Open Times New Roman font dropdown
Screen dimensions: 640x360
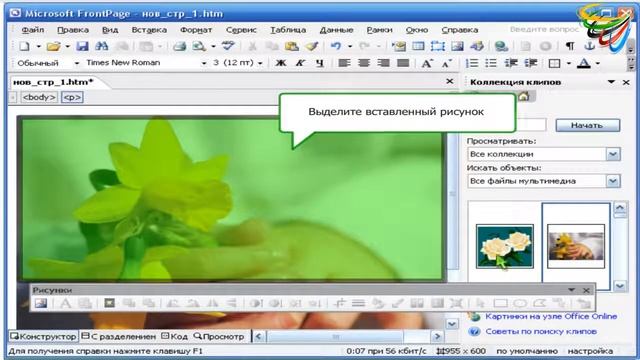[x=204, y=63]
